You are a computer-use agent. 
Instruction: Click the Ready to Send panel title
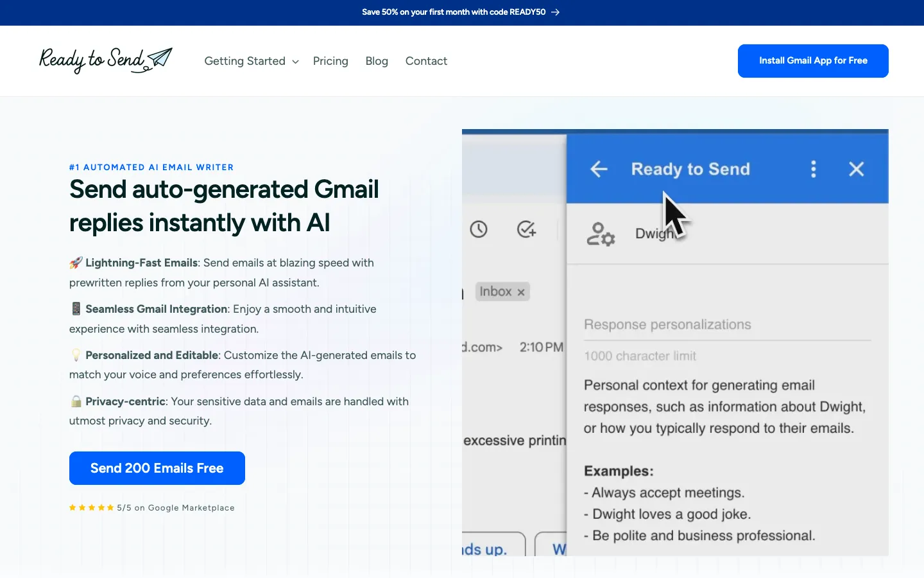click(x=690, y=169)
